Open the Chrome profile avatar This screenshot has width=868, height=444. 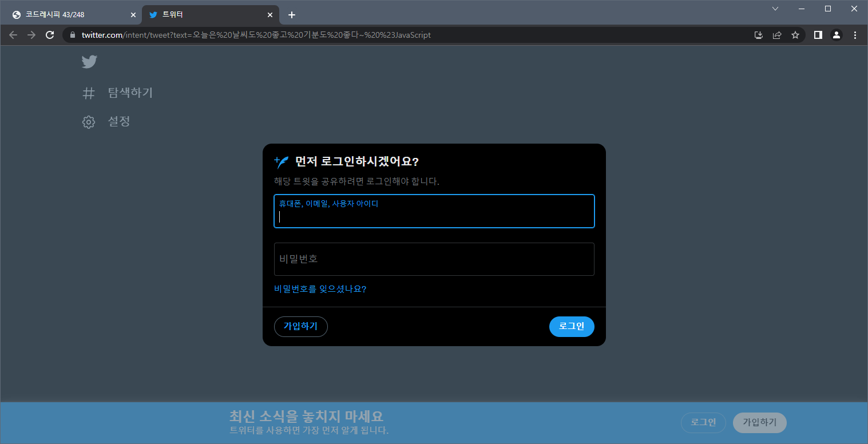[x=837, y=35]
